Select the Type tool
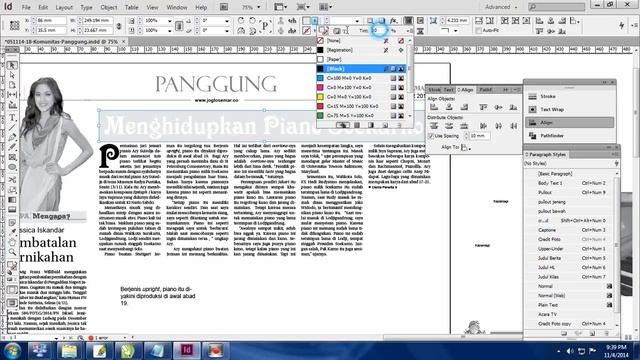This screenshot has height=360, width=640. [12, 118]
